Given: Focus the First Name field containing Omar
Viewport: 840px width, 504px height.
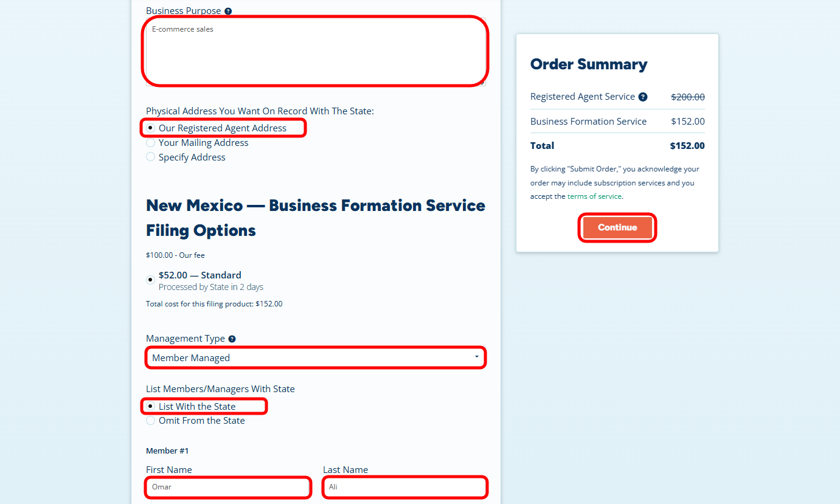Looking at the screenshot, I should (x=228, y=487).
